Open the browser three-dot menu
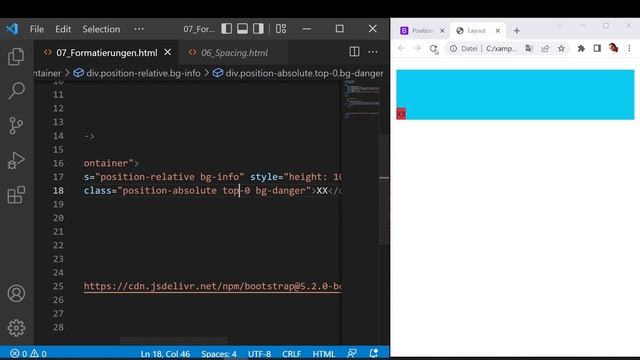640x360 pixels. tap(629, 49)
